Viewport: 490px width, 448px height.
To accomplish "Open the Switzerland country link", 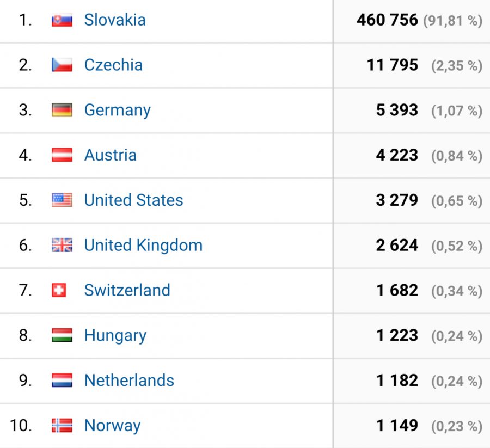I will coord(127,290).
